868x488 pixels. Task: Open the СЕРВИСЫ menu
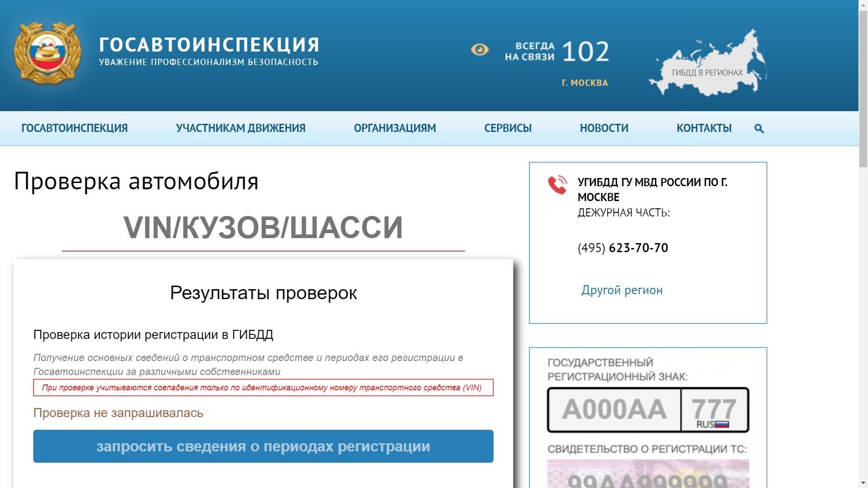point(508,128)
